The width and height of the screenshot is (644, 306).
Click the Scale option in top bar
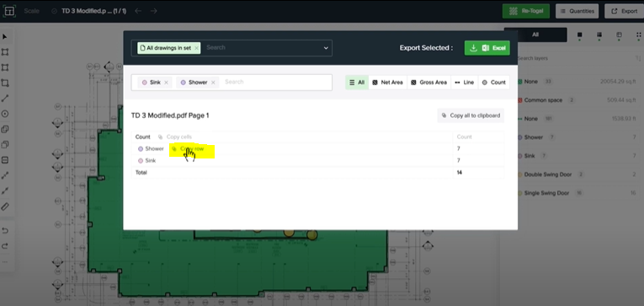pos(32,11)
